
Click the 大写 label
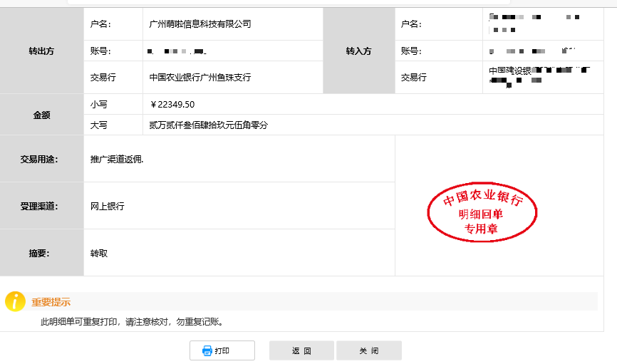(x=99, y=125)
